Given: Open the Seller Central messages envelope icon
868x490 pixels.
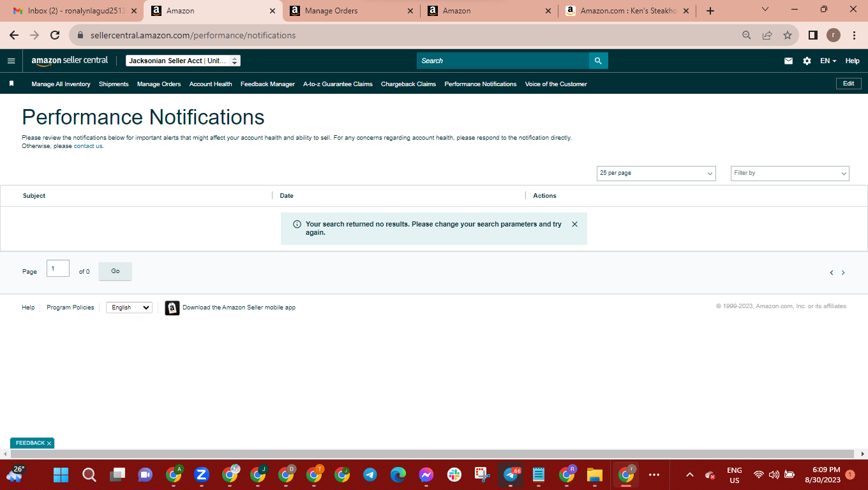Looking at the screenshot, I should [x=788, y=61].
